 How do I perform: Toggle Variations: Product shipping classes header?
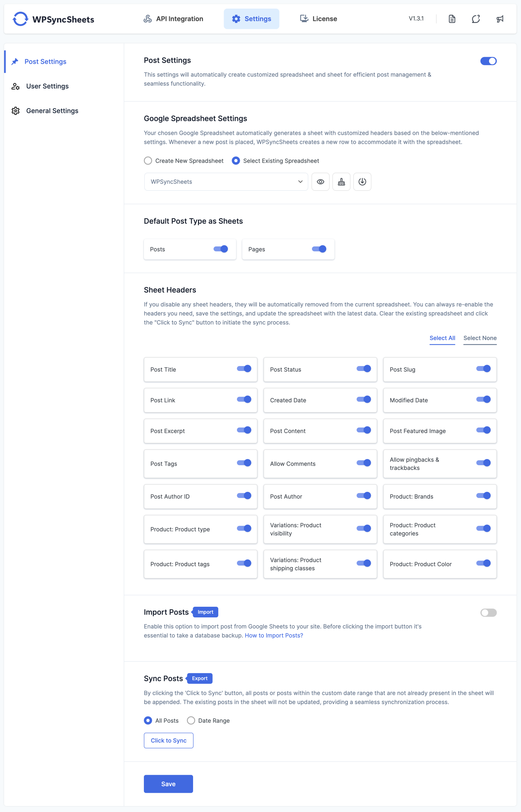click(364, 564)
